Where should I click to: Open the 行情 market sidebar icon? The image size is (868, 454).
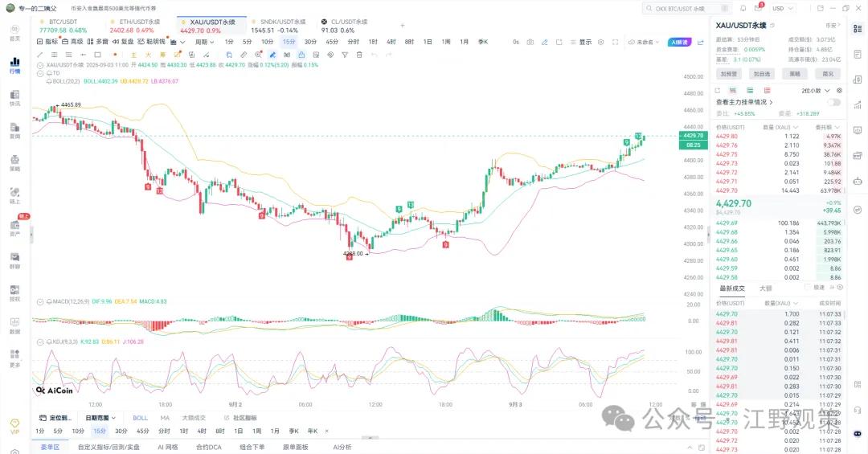coord(15,65)
